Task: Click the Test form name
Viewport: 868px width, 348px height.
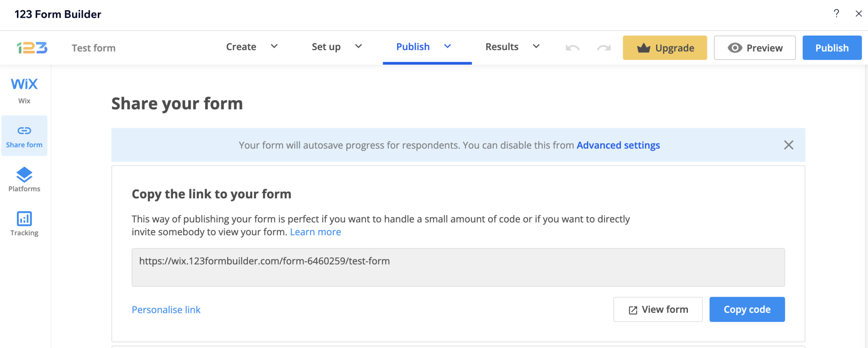Action: 94,48
